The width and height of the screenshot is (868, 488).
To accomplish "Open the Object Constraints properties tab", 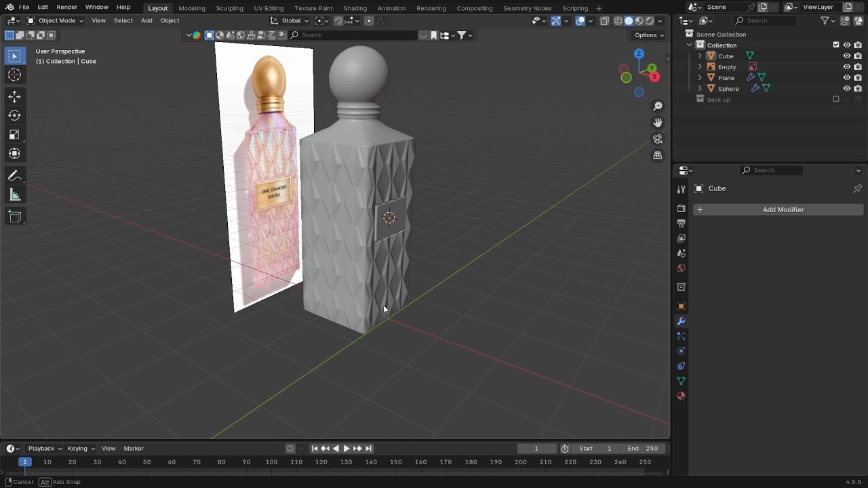I will (682, 365).
